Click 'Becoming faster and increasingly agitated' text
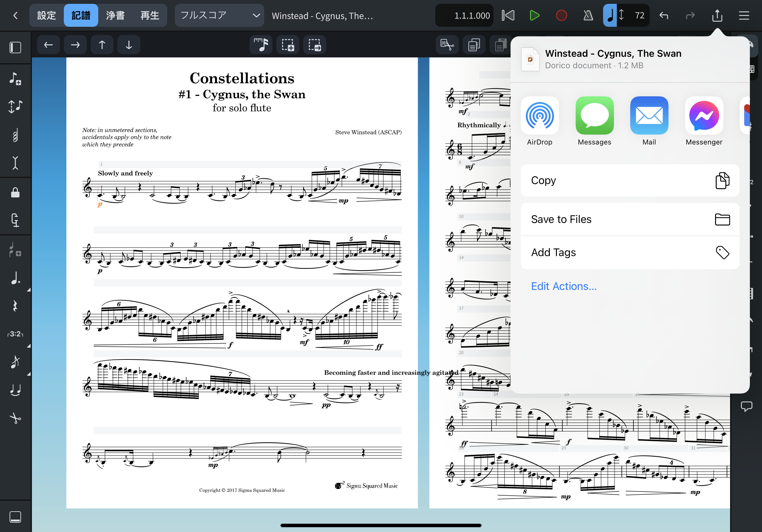The height and width of the screenshot is (532, 762). click(x=391, y=373)
